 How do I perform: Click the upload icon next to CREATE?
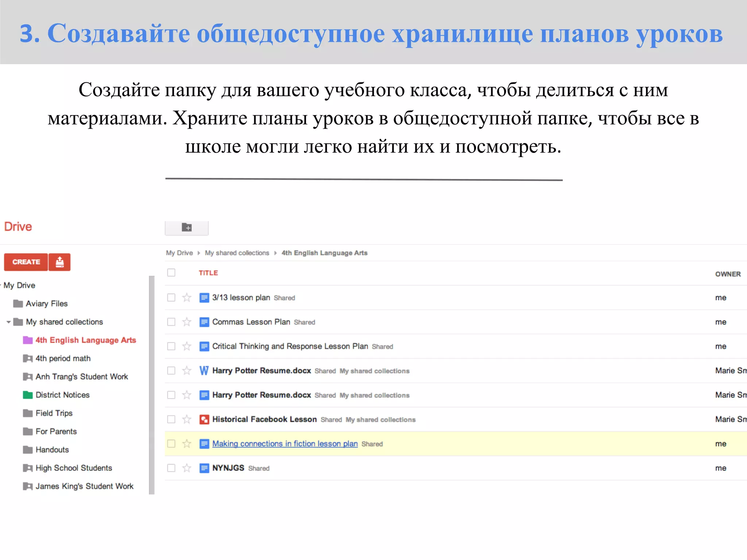[59, 262]
